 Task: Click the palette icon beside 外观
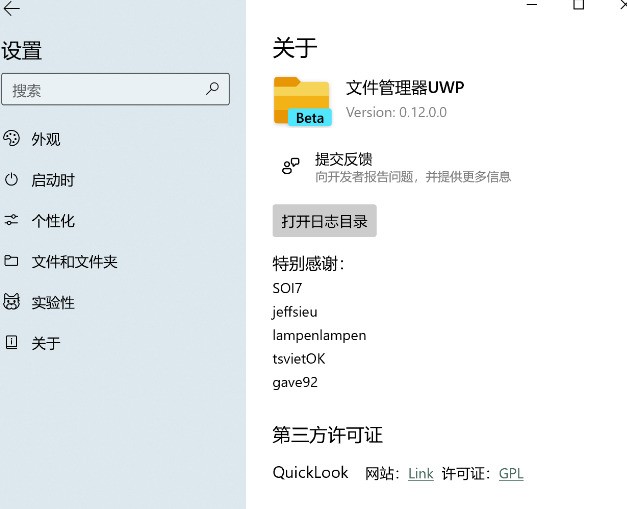pos(11,139)
